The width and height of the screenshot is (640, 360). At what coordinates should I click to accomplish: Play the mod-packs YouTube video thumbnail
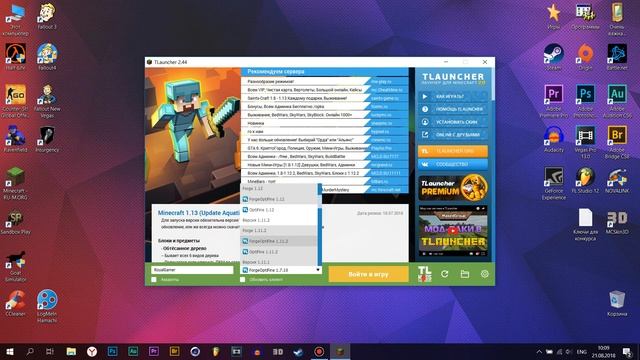pos(453,231)
